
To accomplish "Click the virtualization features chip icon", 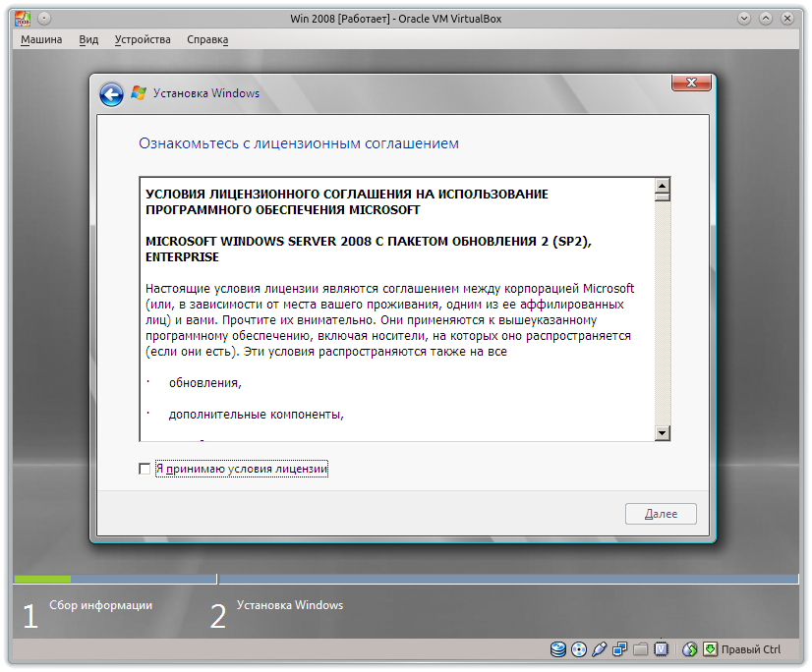I will (x=661, y=649).
